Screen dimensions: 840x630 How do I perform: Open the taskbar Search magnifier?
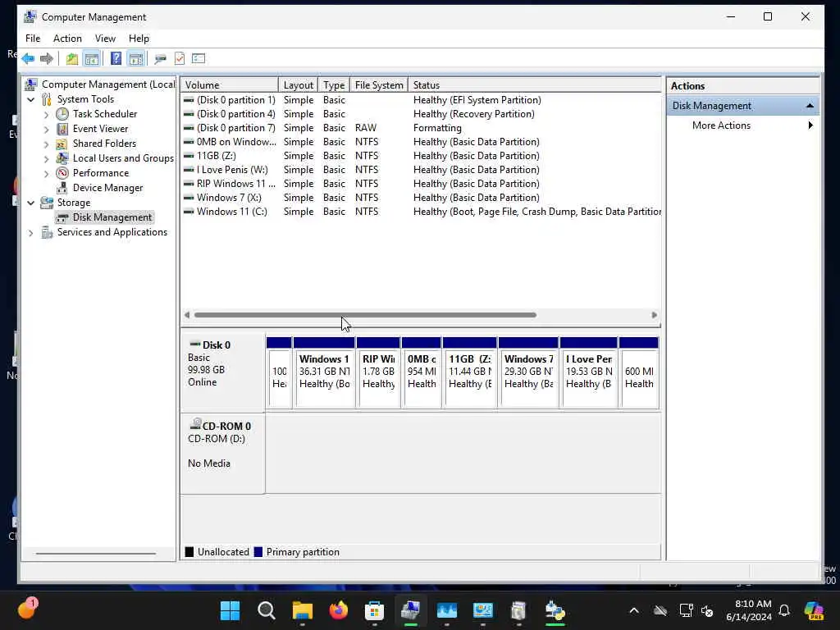(267, 610)
